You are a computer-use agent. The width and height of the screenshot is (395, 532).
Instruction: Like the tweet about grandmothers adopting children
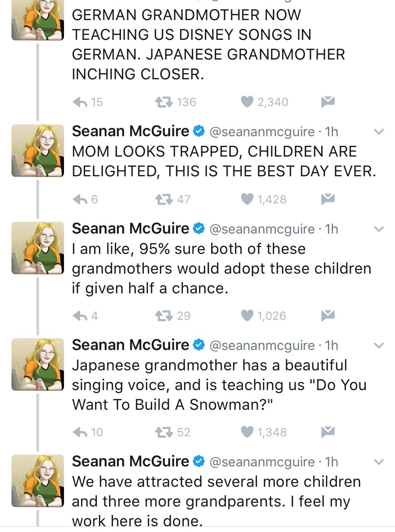click(248, 316)
